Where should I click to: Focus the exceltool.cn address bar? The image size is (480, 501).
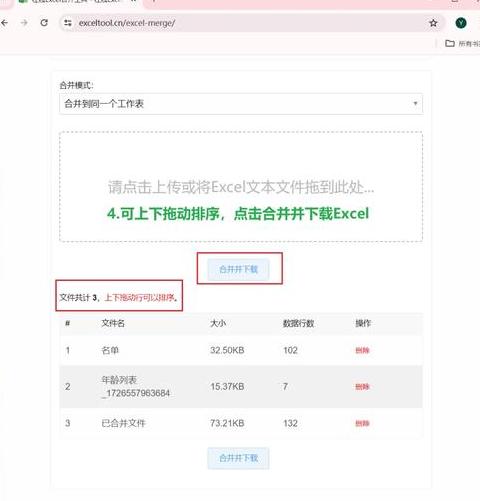[252, 23]
